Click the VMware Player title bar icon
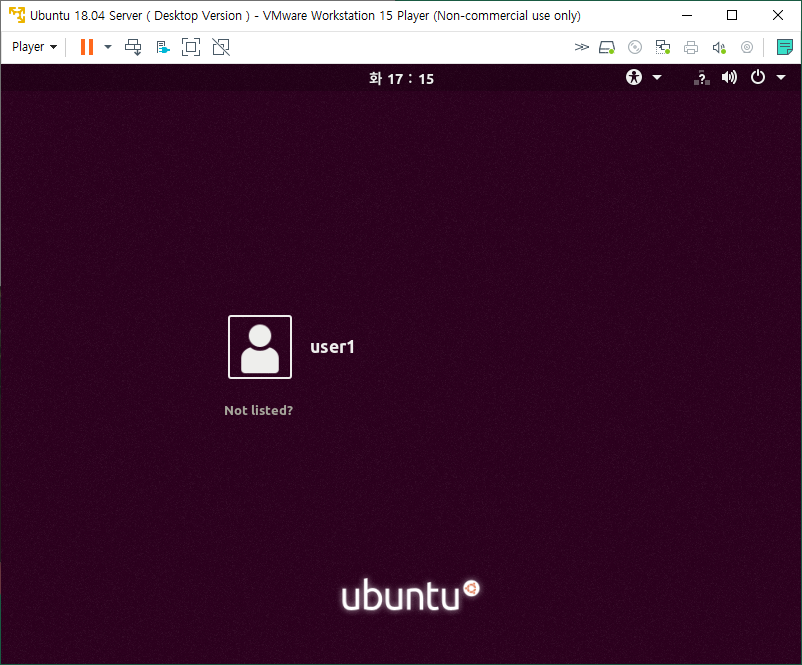 tap(17, 15)
